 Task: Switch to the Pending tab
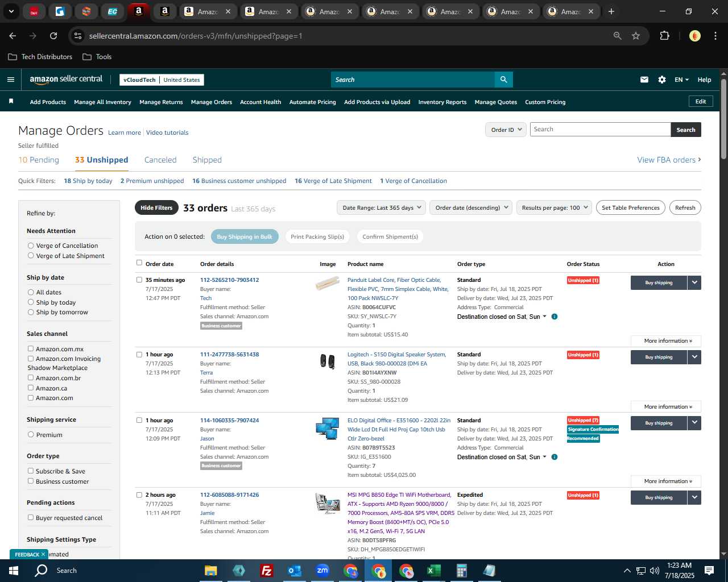coord(39,160)
